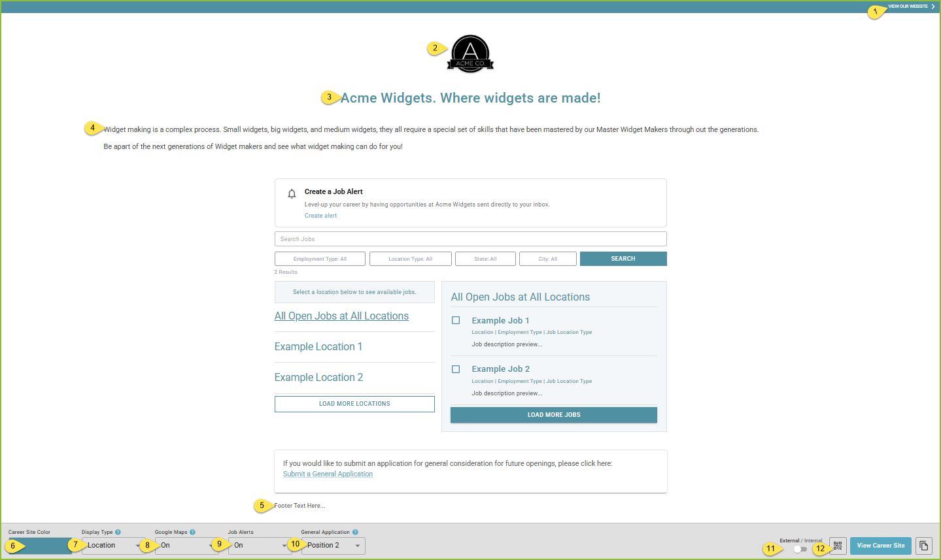Check the Example Job 1 checkbox
The width and height of the screenshot is (941, 560).
coord(456,320)
